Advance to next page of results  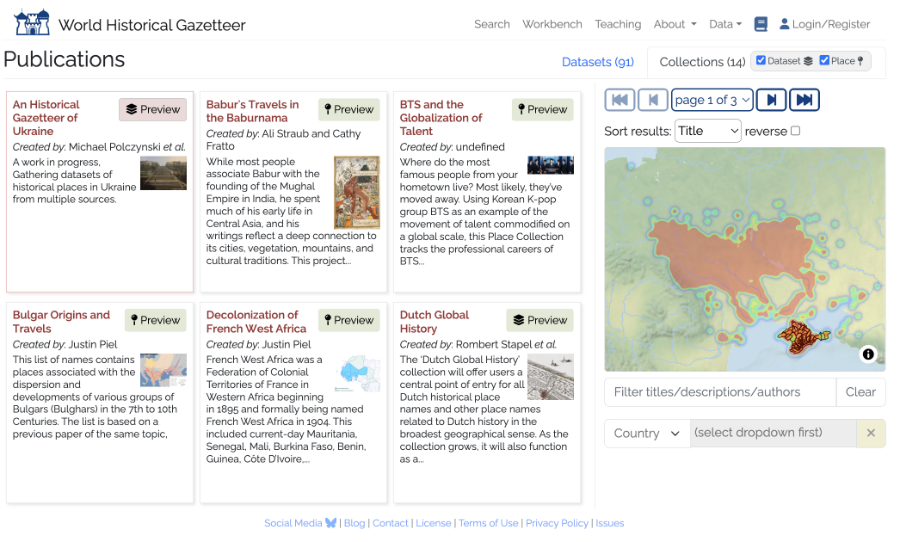771,100
